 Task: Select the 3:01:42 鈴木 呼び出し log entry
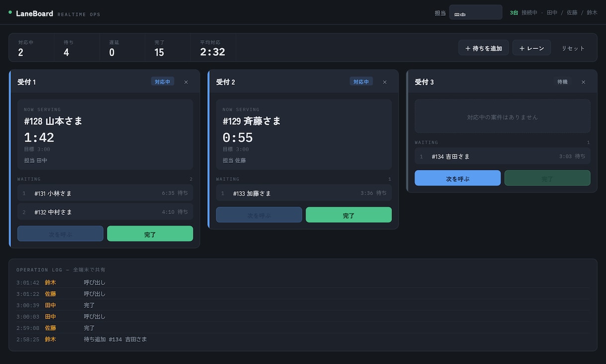(x=303, y=283)
